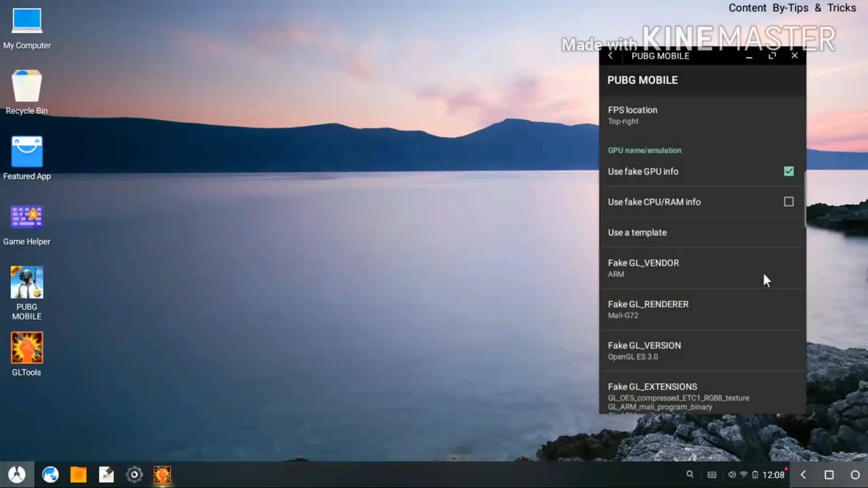Viewport: 868px width, 488px height.
Task: Minimize the PUBG MOBILE settings window
Action: point(749,56)
